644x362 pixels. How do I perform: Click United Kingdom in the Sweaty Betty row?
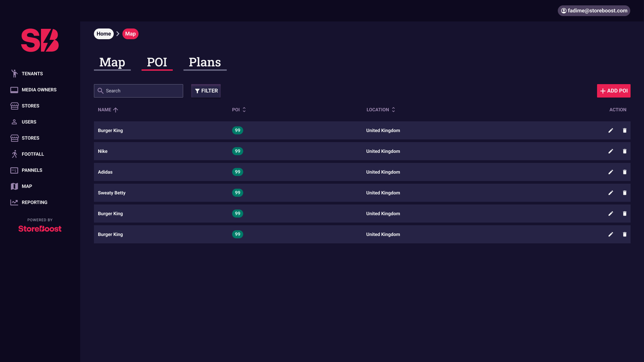coord(383,193)
